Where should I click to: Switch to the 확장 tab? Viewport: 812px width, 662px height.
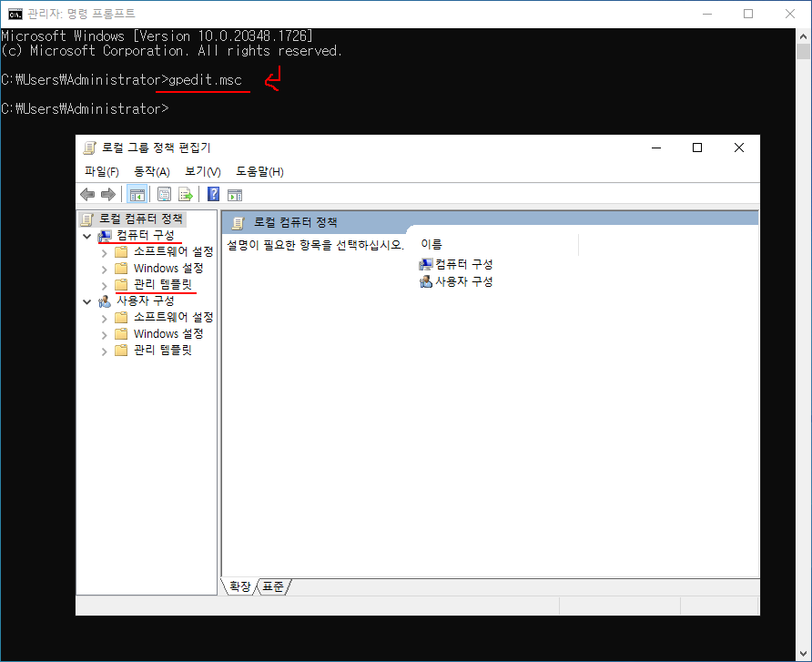point(239,586)
